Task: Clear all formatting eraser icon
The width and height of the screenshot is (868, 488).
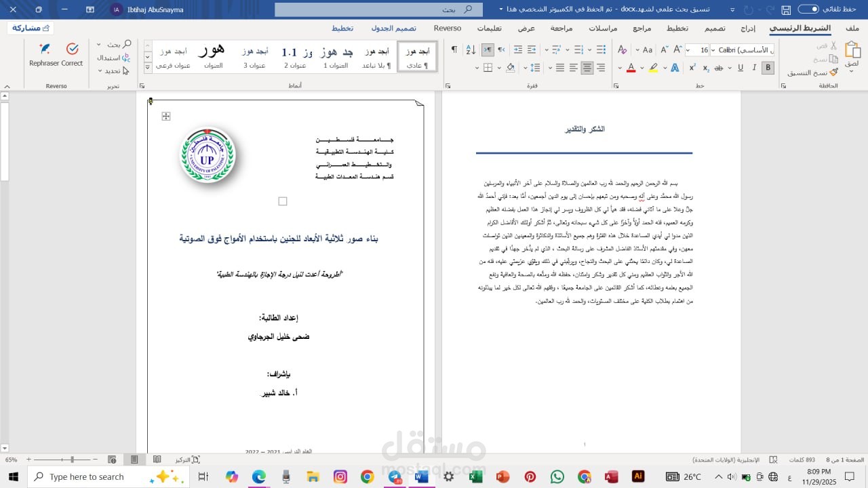Action: tap(623, 50)
